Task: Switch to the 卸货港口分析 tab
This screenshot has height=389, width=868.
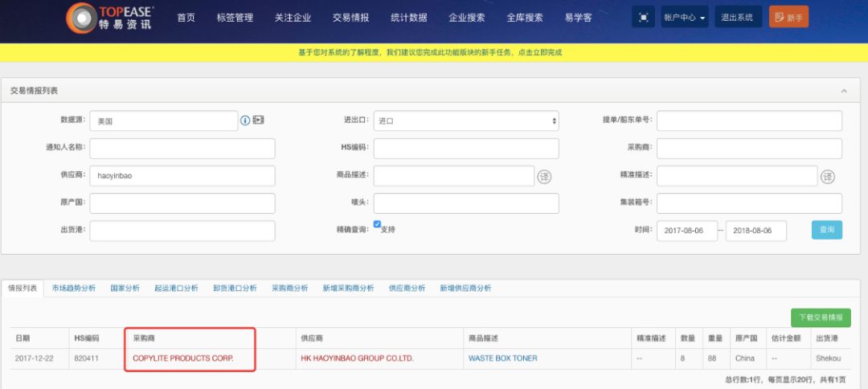Action: pos(235,288)
